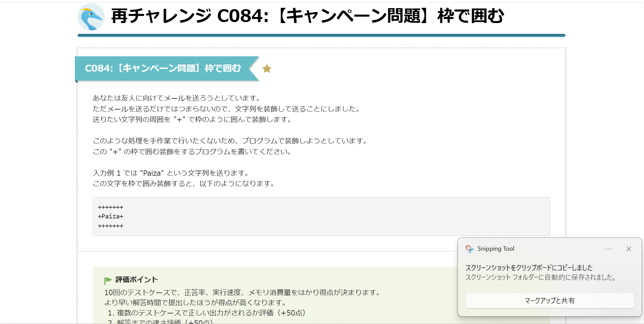Click the gold star difficulty icon

pyautogui.click(x=267, y=69)
